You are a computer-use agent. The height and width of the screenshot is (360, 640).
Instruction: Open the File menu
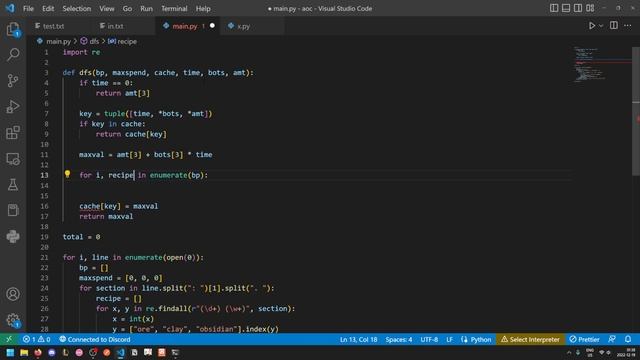pyautogui.click(x=28, y=8)
